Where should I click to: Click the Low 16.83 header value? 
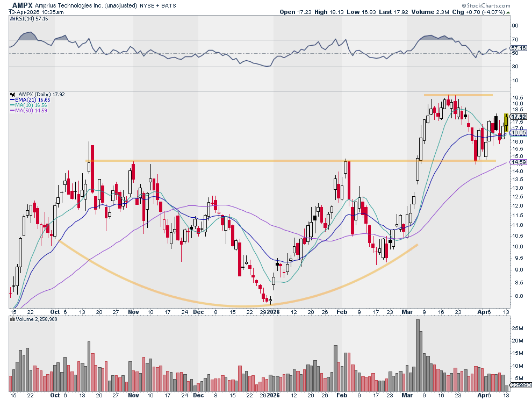[361, 12]
